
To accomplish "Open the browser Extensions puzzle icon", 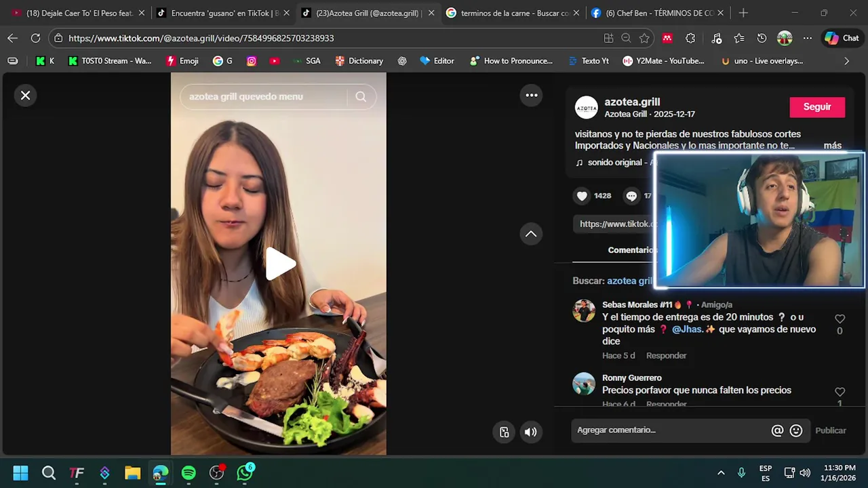I will (x=690, y=39).
